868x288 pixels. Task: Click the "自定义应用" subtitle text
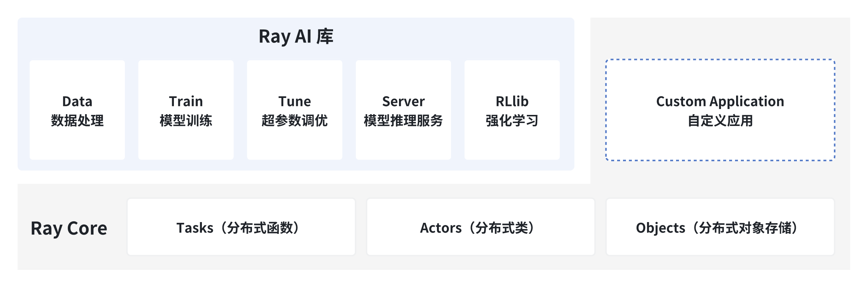click(x=720, y=121)
